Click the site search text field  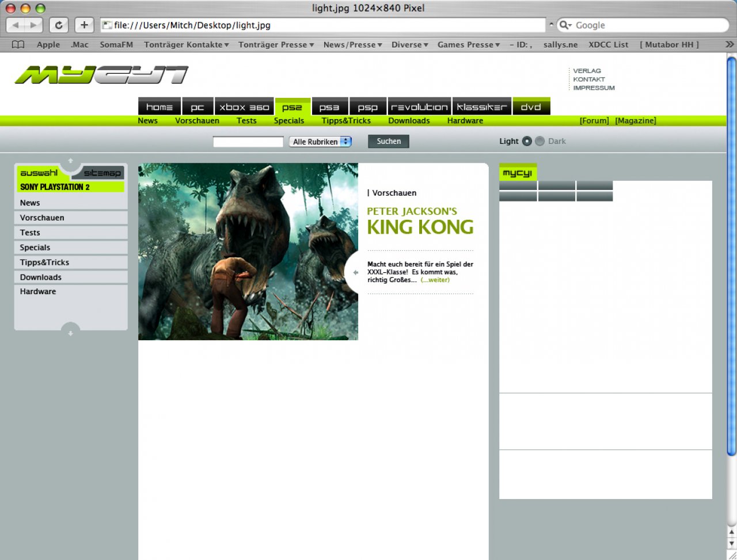pos(248,142)
